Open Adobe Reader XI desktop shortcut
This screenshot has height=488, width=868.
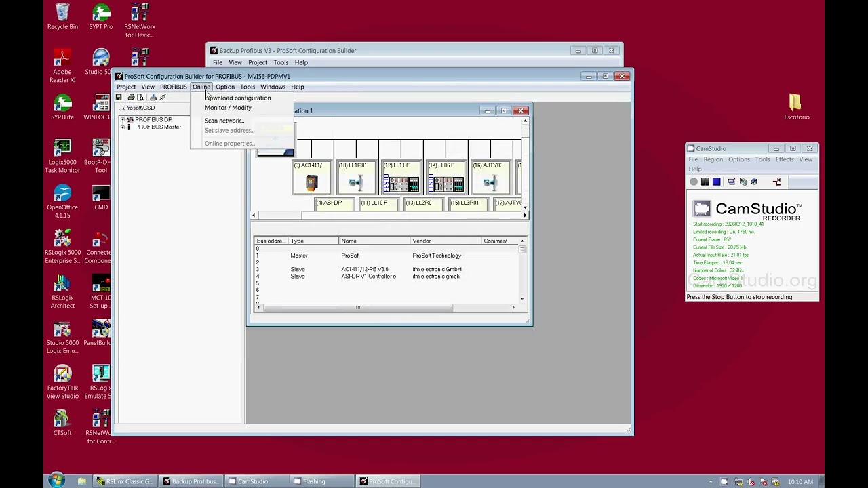tap(62, 66)
